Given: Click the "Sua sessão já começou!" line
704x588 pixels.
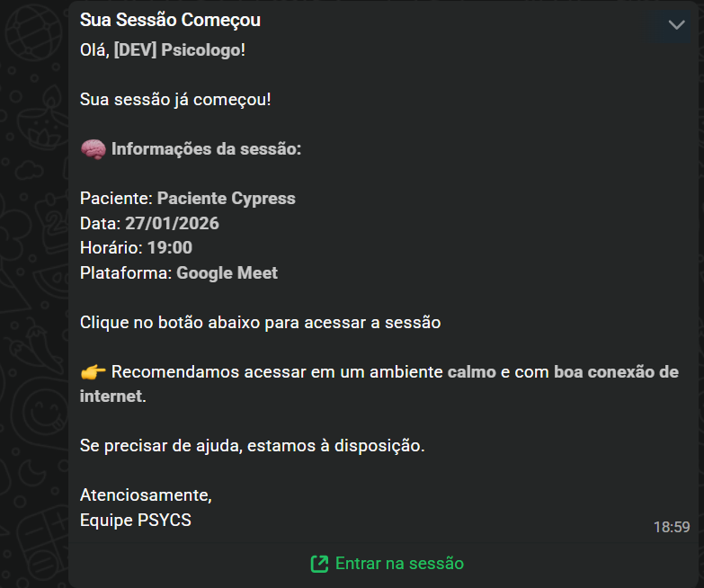Looking at the screenshot, I should click(x=175, y=99).
